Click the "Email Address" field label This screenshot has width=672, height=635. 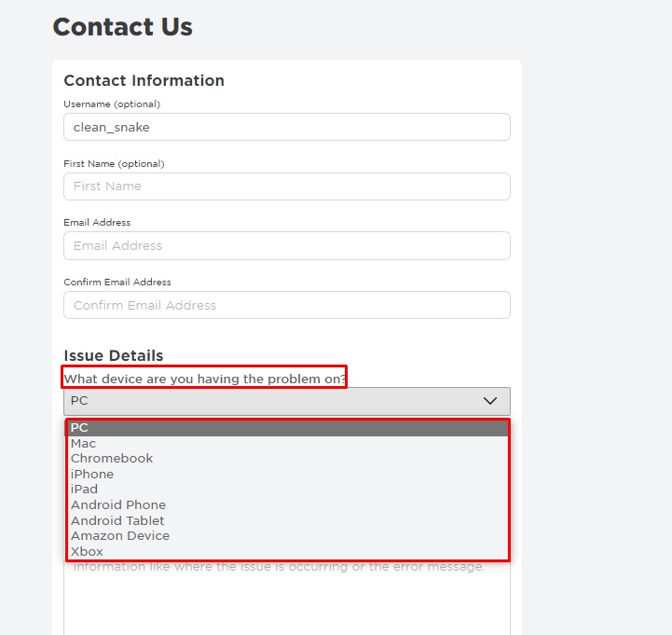[97, 223]
